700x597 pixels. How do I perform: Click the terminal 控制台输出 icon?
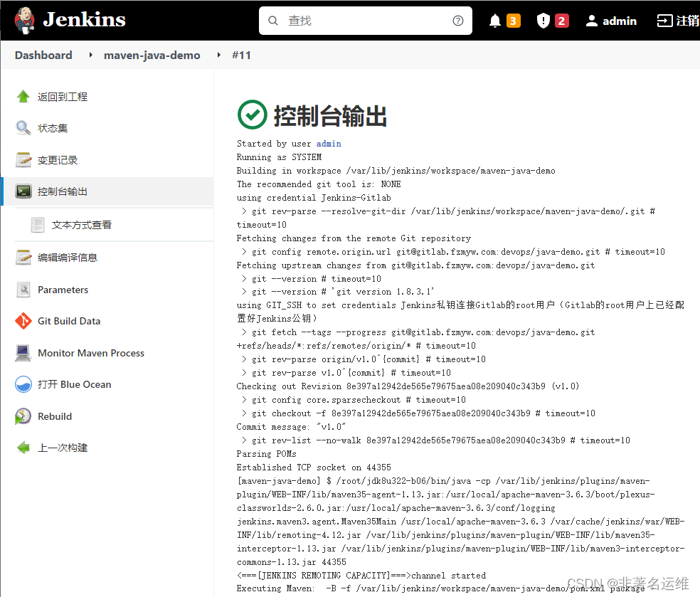pyautogui.click(x=23, y=191)
